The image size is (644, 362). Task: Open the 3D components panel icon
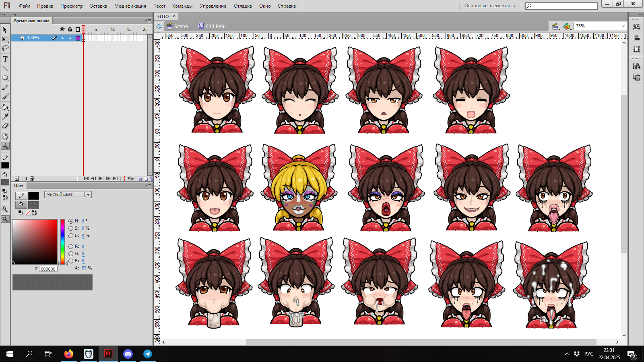pos(636,27)
